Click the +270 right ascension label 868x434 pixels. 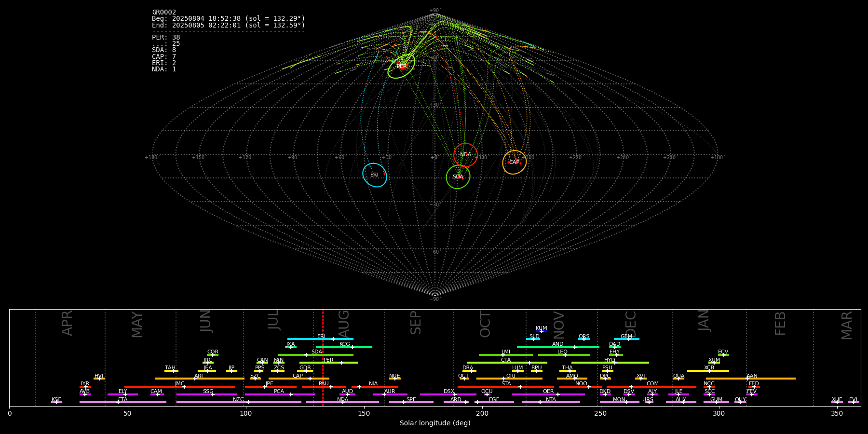pyautogui.click(x=575, y=158)
